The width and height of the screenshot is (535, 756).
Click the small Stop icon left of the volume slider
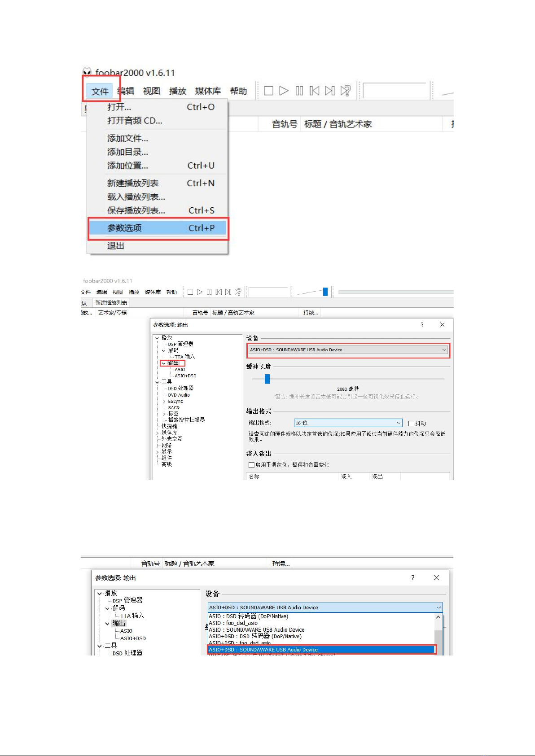(x=190, y=292)
